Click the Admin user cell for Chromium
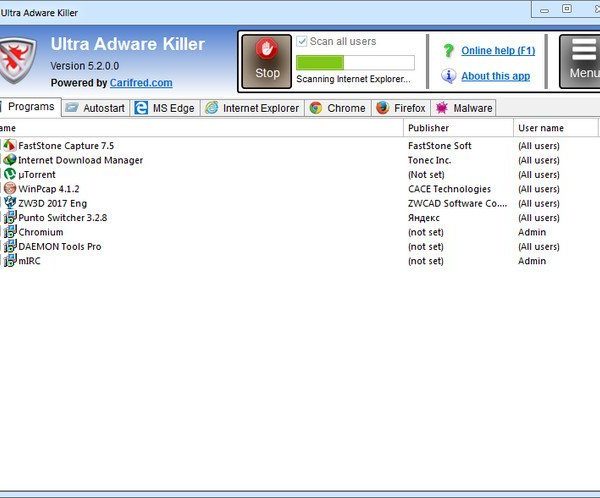Screen dimensions: 600x498 (x=532, y=232)
